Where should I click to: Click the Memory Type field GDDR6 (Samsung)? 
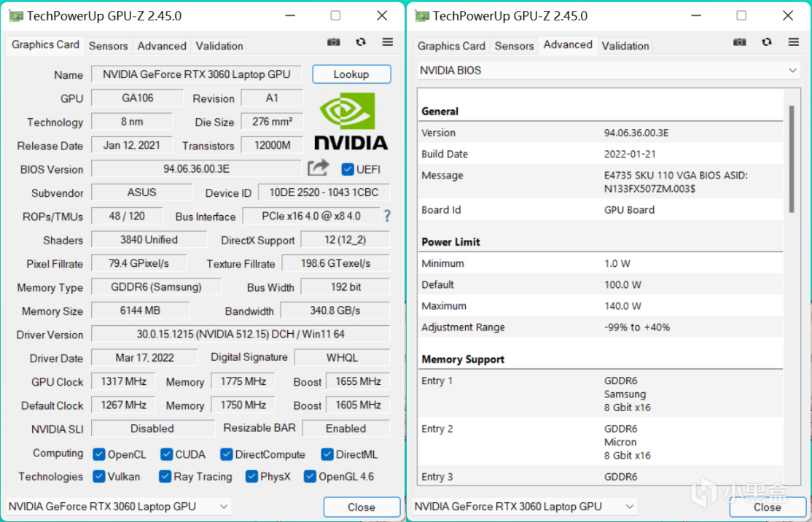pyautogui.click(x=157, y=287)
